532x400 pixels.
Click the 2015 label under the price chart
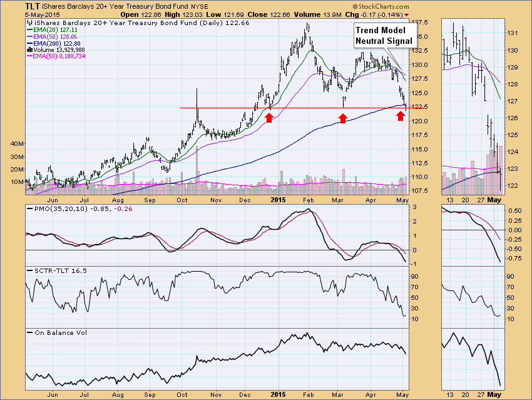coord(279,200)
